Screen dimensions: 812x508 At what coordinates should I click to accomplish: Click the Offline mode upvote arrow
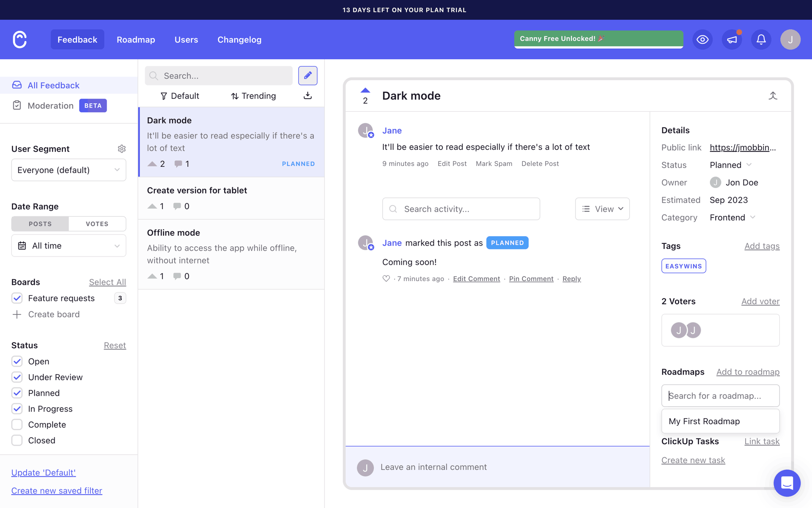coord(152,276)
